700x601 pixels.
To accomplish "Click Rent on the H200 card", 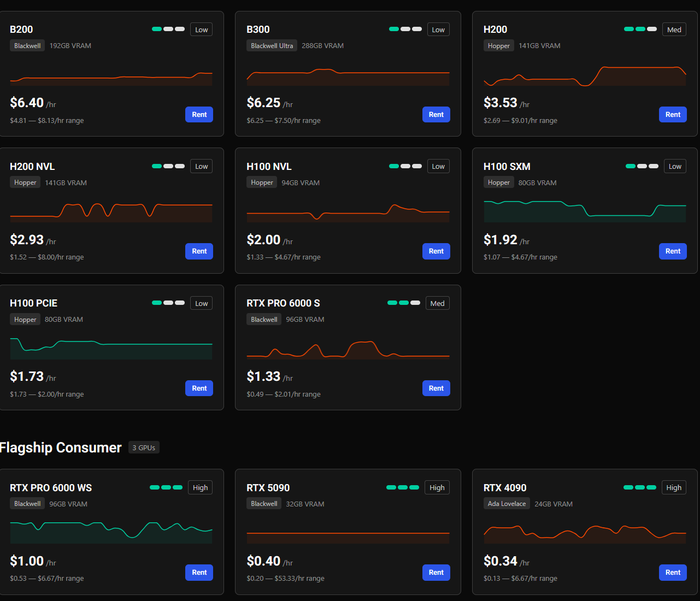I will point(673,115).
